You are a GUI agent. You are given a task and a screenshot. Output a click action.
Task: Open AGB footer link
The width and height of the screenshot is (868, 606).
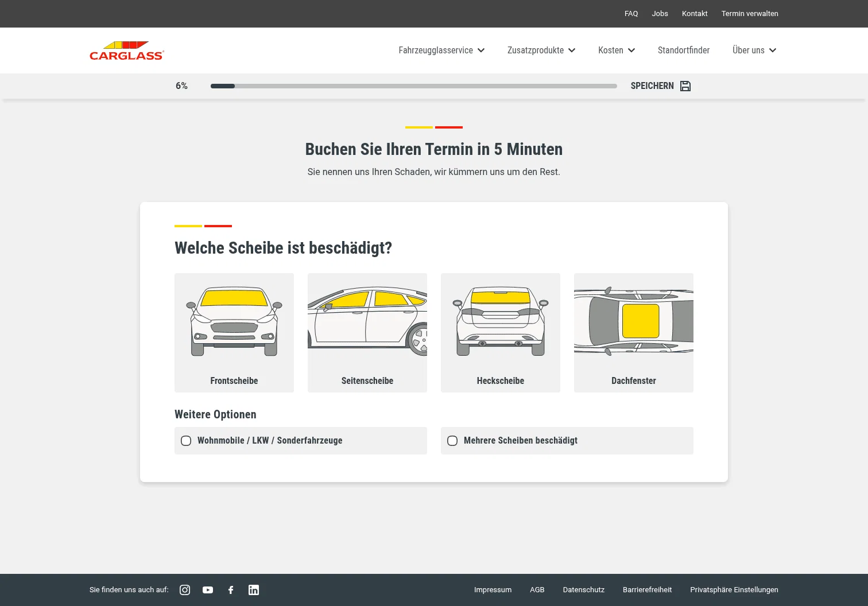(537, 590)
